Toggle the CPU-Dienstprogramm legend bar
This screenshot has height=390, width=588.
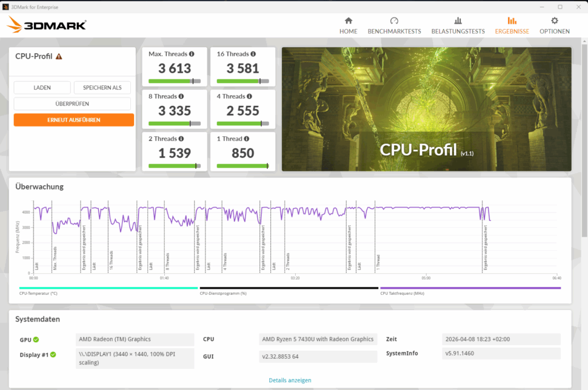click(x=289, y=288)
